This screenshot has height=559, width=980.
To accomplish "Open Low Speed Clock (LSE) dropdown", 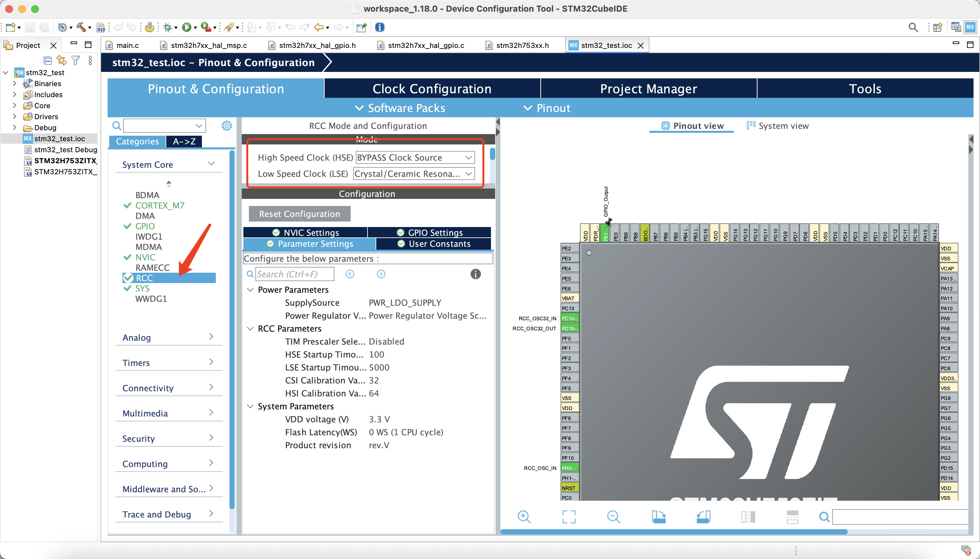I will pyautogui.click(x=414, y=174).
